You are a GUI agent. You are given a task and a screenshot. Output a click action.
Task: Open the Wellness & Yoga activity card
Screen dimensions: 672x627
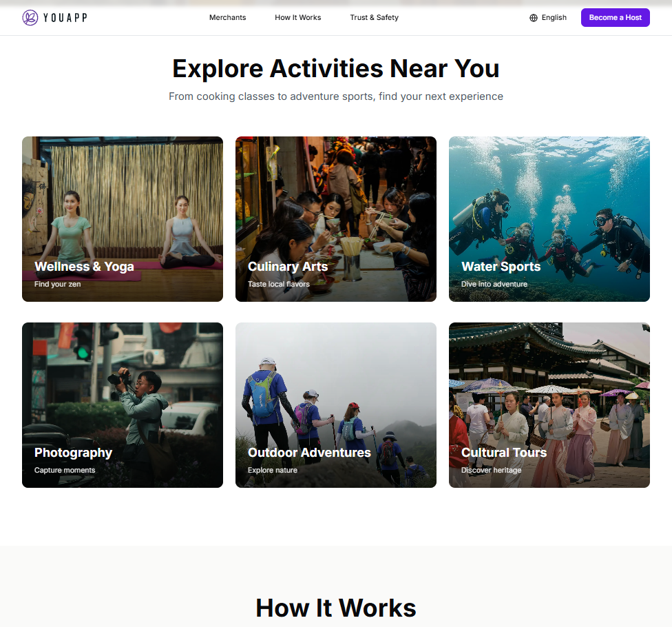coord(123,219)
